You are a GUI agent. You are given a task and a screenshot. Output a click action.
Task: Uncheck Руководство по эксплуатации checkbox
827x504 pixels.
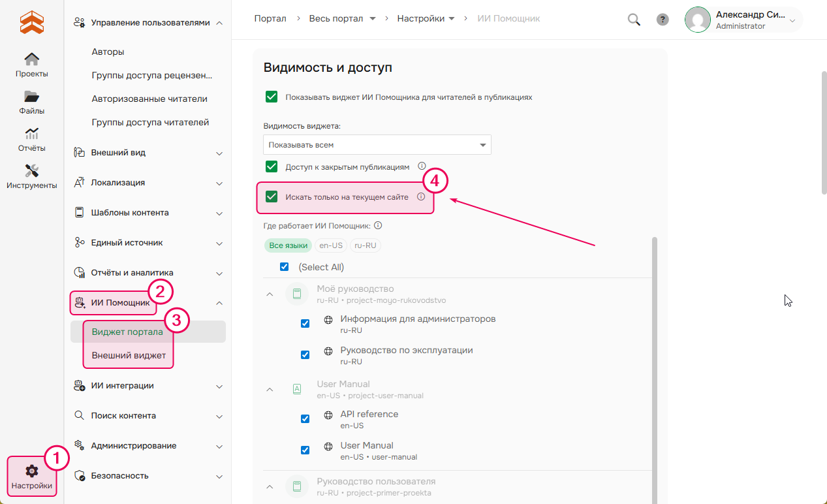305,355
